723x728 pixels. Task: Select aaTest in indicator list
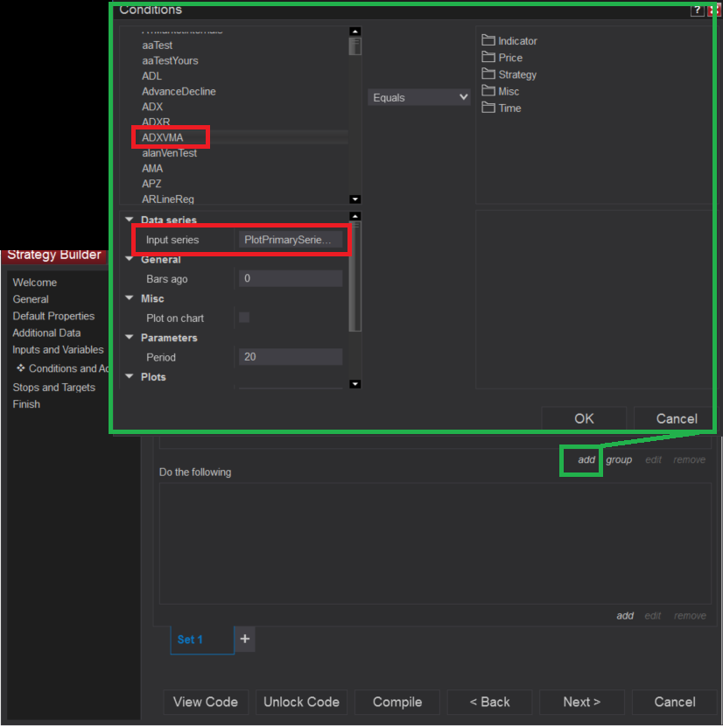[157, 45]
